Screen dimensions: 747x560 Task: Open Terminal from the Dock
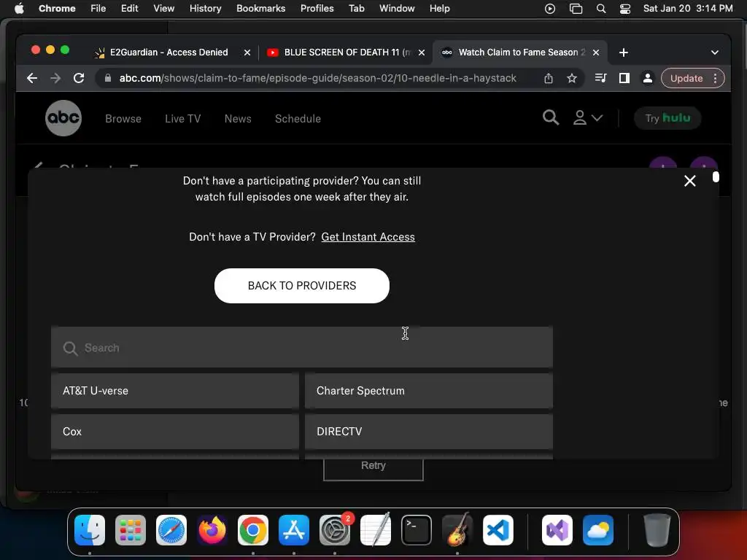[x=417, y=529]
